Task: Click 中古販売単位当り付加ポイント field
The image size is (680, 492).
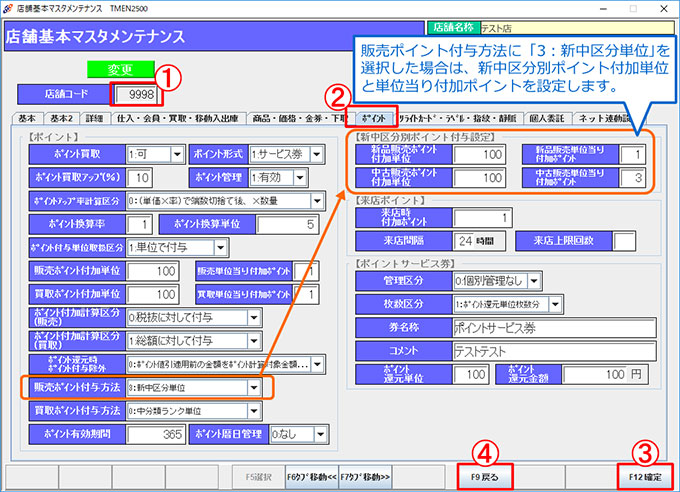Action: click(x=632, y=178)
